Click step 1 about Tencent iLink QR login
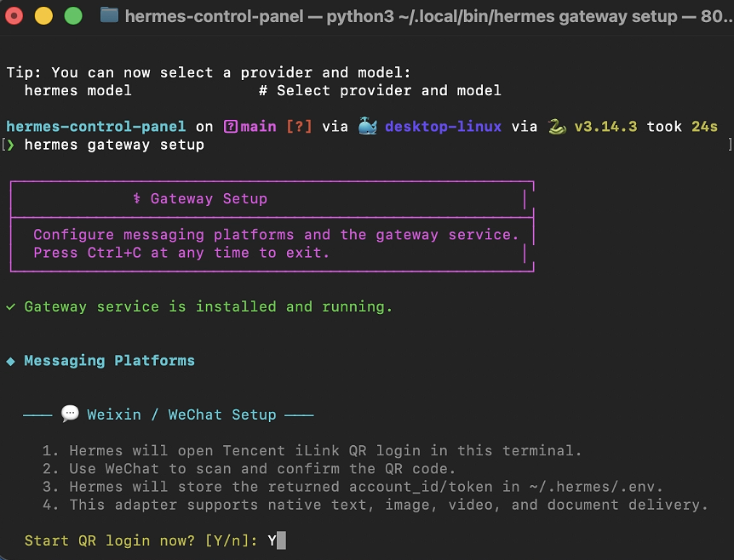Screen dimensions: 734x560 pyautogui.click(x=312, y=450)
